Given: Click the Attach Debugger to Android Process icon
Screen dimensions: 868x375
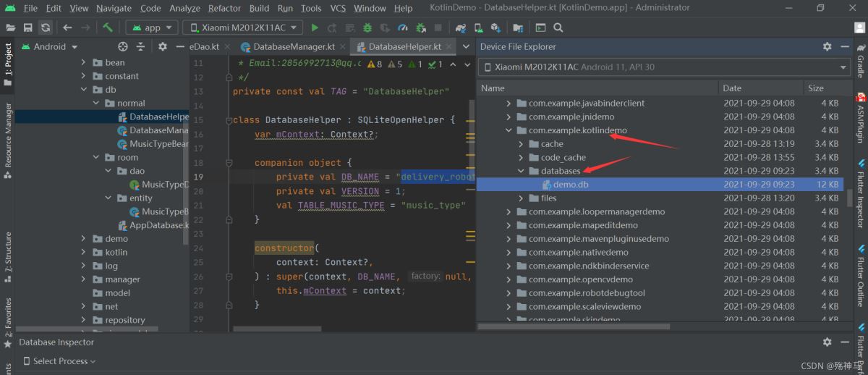Looking at the screenshot, I should click(x=421, y=28).
